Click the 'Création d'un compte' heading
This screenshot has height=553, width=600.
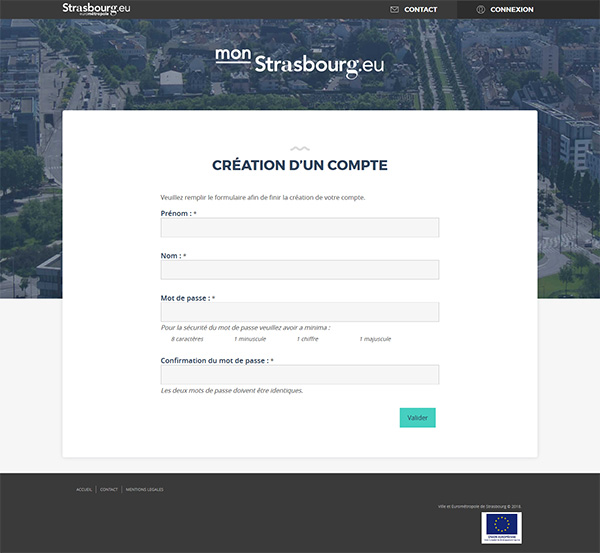(300, 165)
